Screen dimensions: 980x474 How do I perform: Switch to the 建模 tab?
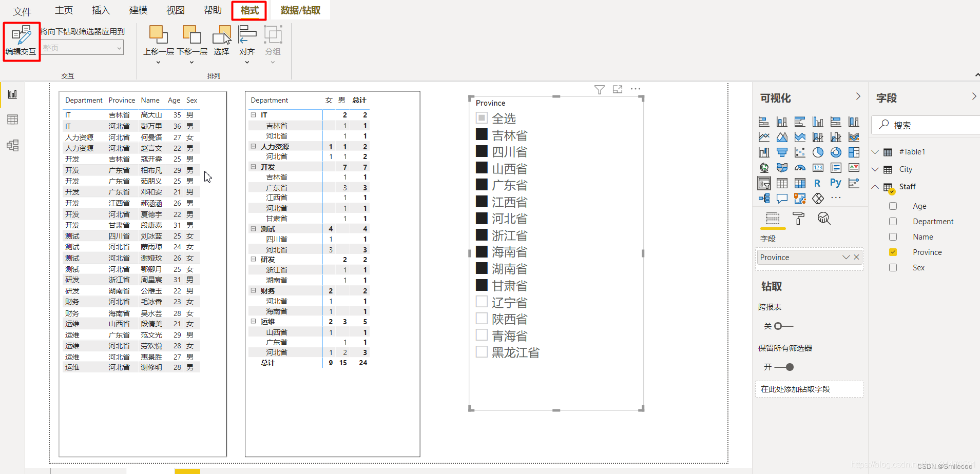click(x=138, y=10)
